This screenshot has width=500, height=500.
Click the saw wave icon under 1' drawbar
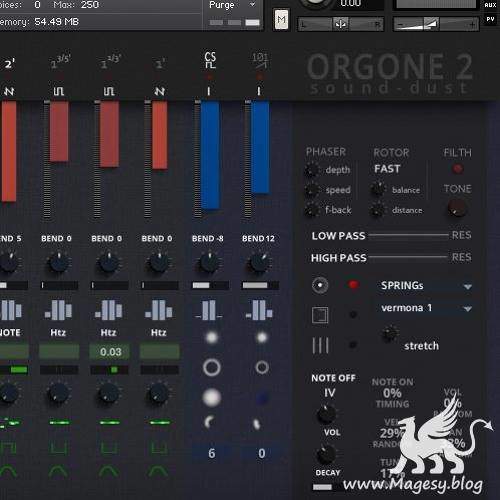(x=159, y=91)
